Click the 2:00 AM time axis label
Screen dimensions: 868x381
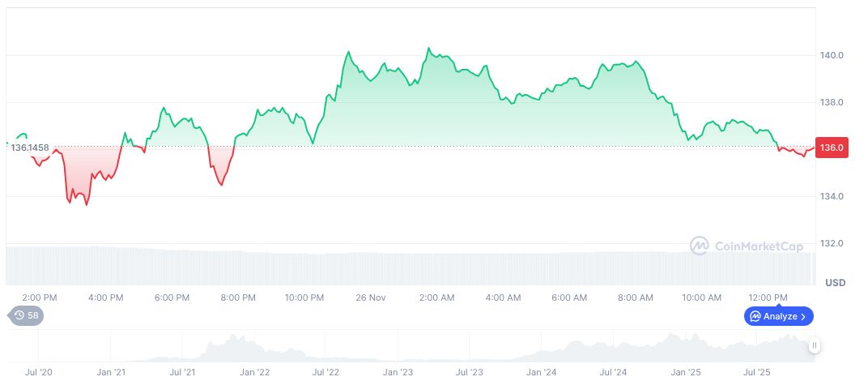(x=436, y=298)
